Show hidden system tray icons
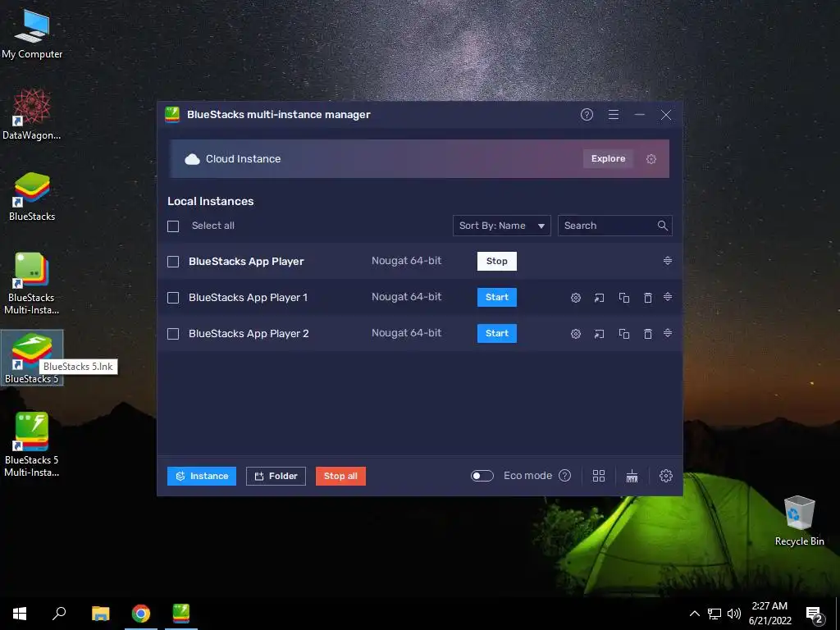This screenshot has width=840, height=630. click(694, 614)
